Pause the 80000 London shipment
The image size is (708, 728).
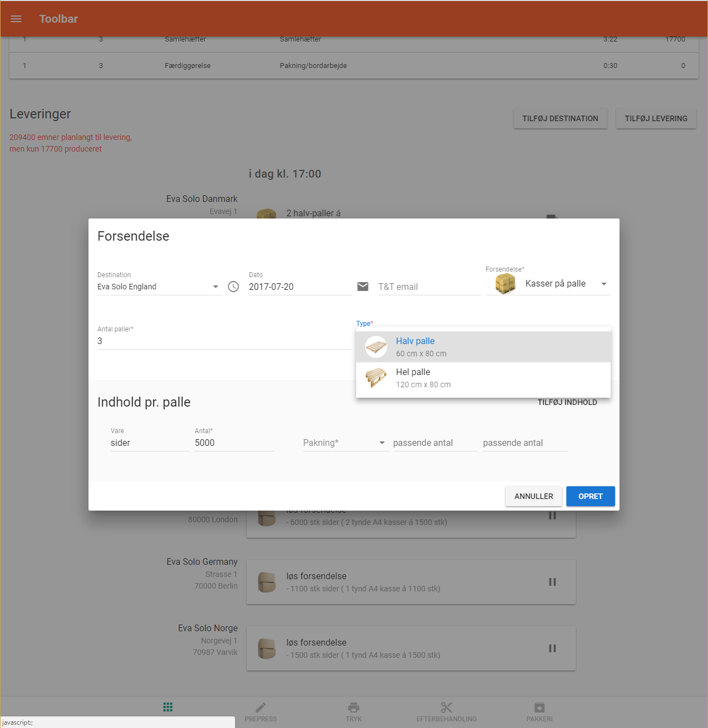tap(552, 516)
